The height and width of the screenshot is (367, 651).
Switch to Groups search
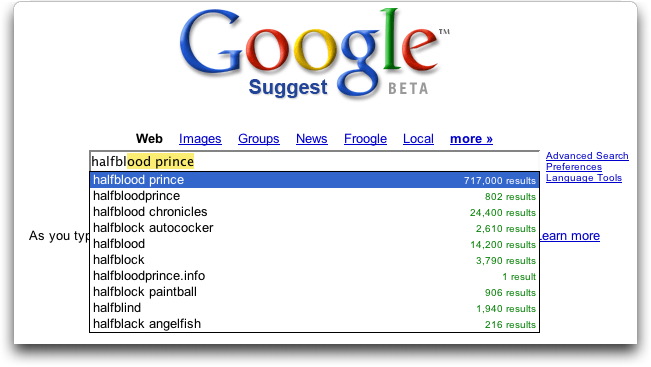coord(259,139)
